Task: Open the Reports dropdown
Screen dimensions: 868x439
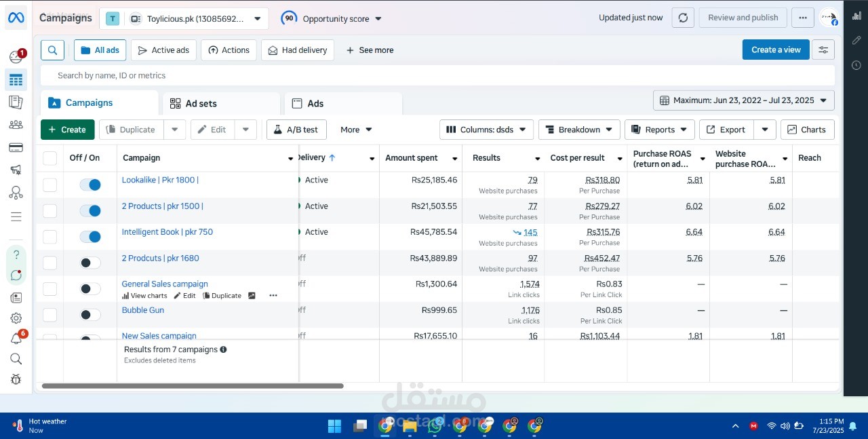Action: [x=660, y=130]
